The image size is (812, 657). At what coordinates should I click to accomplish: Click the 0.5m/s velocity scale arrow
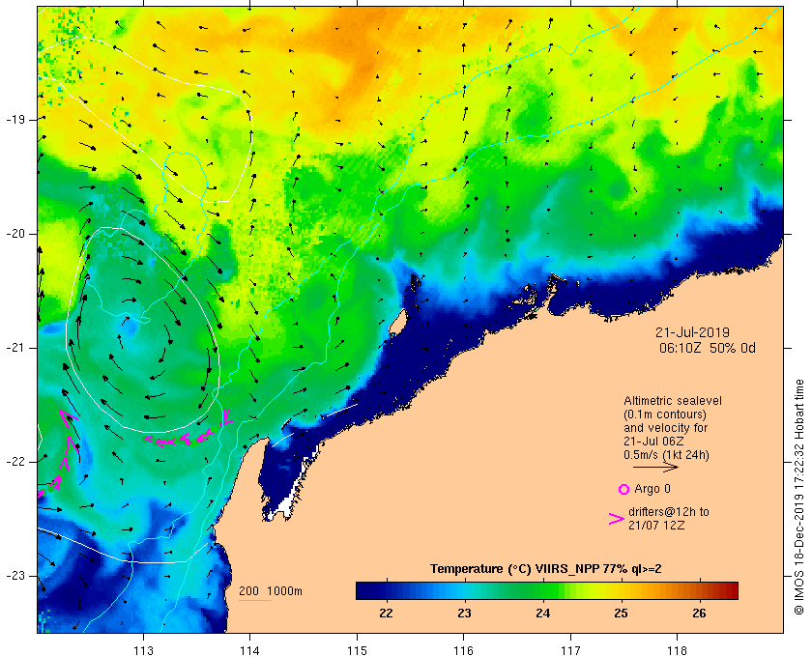(655, 467)
